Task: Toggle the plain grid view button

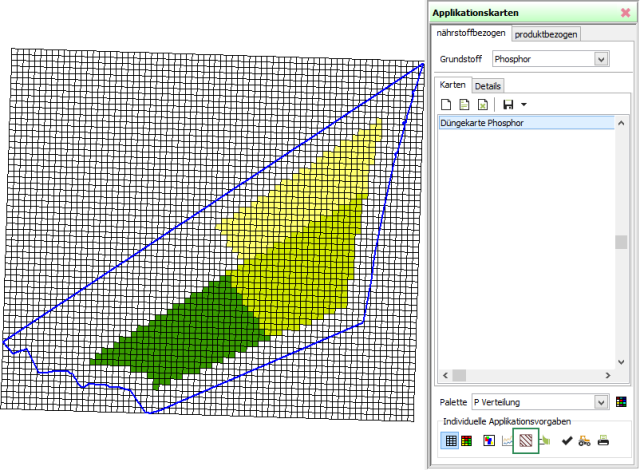Action: pyautogui.click(x=451, y=440)
